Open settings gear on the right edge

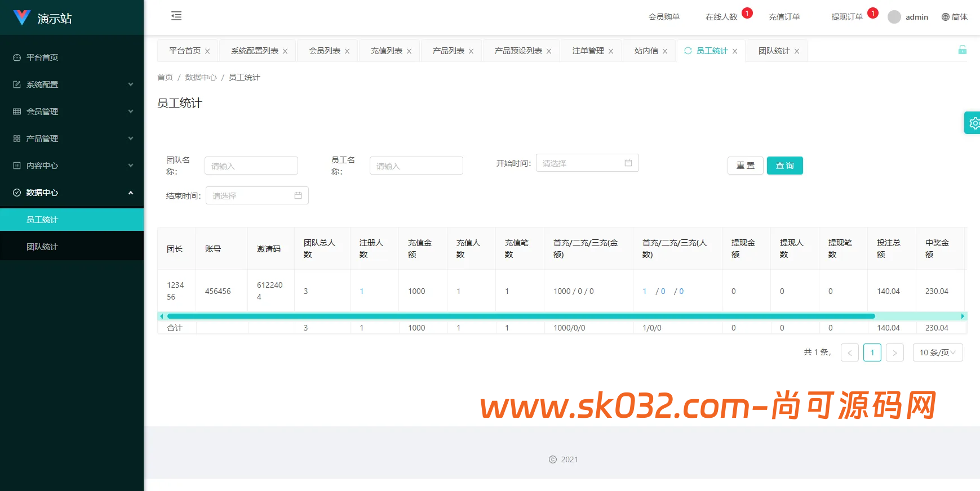tap(973, 123)
